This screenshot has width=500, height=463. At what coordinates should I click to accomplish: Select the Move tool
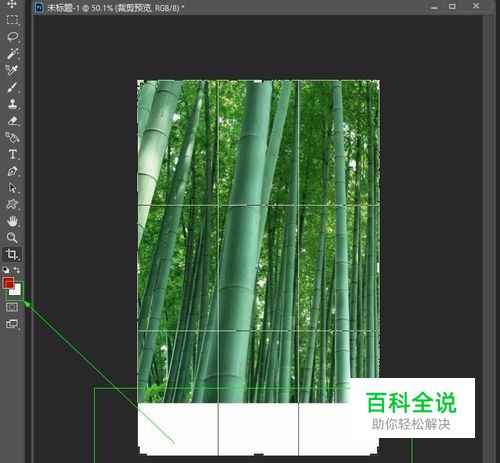12,4
